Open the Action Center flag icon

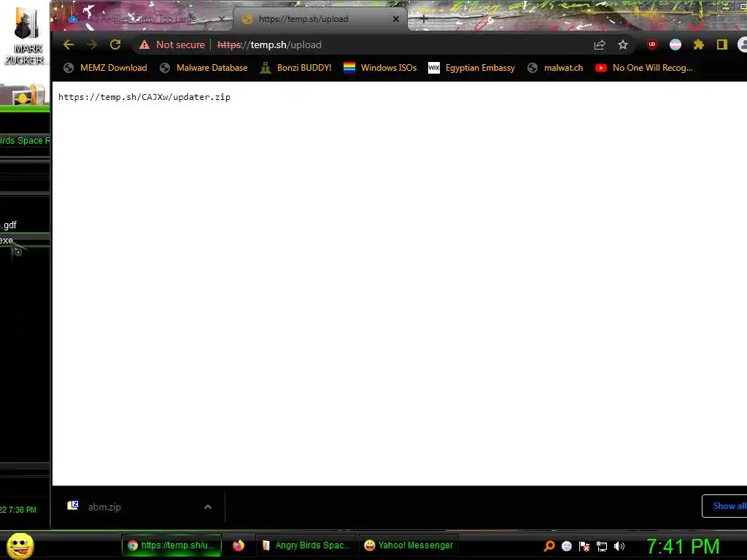(x=584, y=546)
